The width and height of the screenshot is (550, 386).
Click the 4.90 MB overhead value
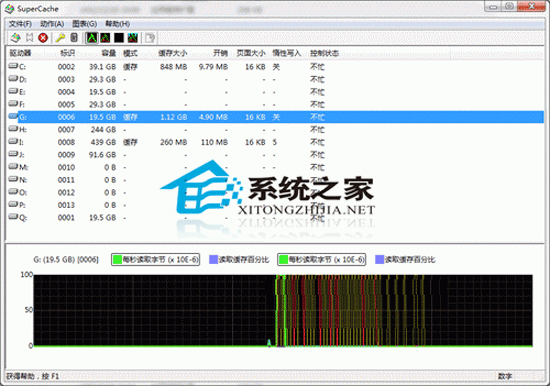point(213,117)
